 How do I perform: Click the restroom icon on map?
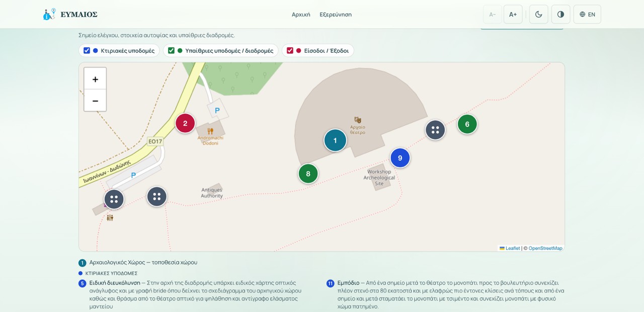(110, 218)
